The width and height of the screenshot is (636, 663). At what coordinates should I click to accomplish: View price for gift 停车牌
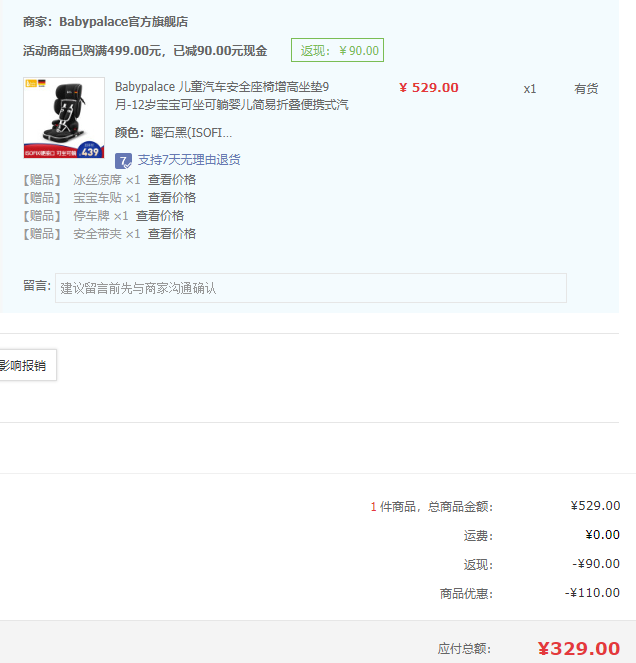pos(160,216)
